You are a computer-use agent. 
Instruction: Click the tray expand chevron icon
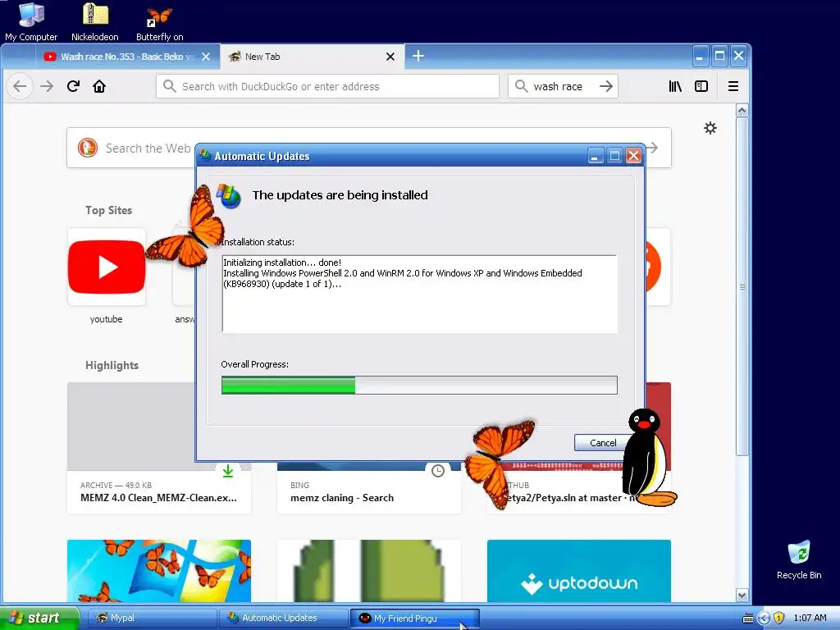click(764, 619)
